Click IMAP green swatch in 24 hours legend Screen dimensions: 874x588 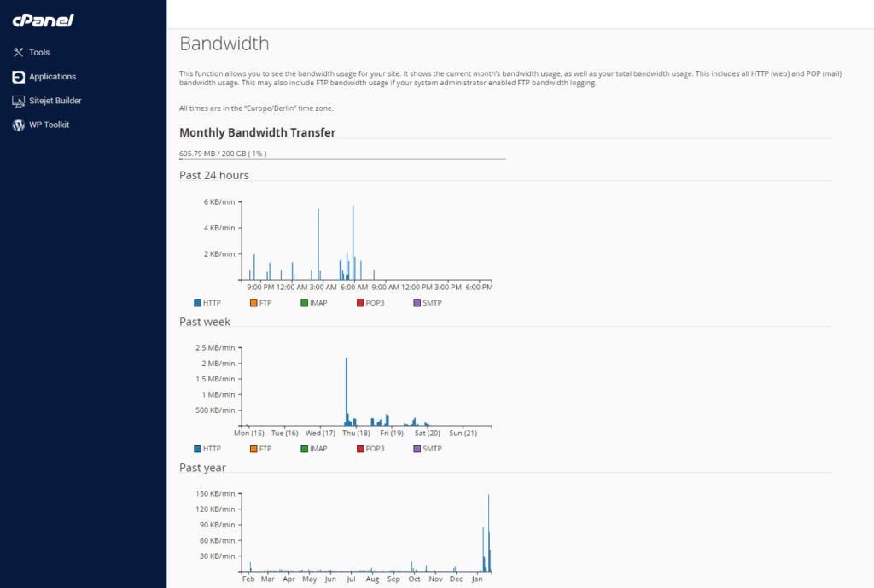pyautogui.click(x=305, y=303)
